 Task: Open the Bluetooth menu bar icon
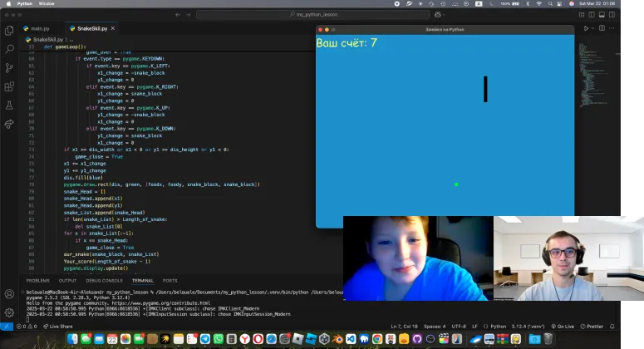tap(528, 3)
